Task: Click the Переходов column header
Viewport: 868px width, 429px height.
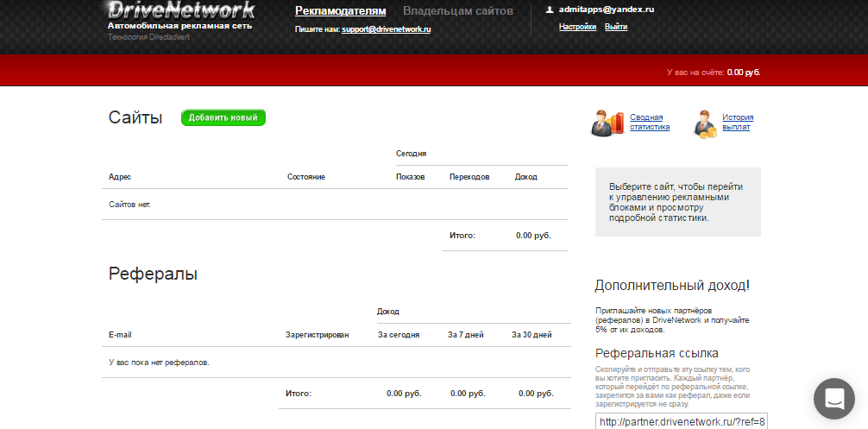Action: (x=469, y=177)
